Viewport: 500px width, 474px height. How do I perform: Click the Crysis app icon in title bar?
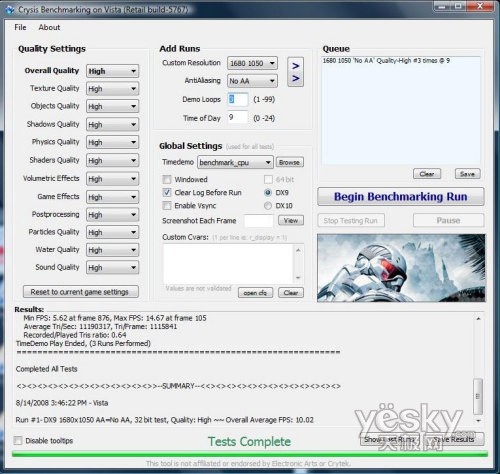tap(10, 10)
